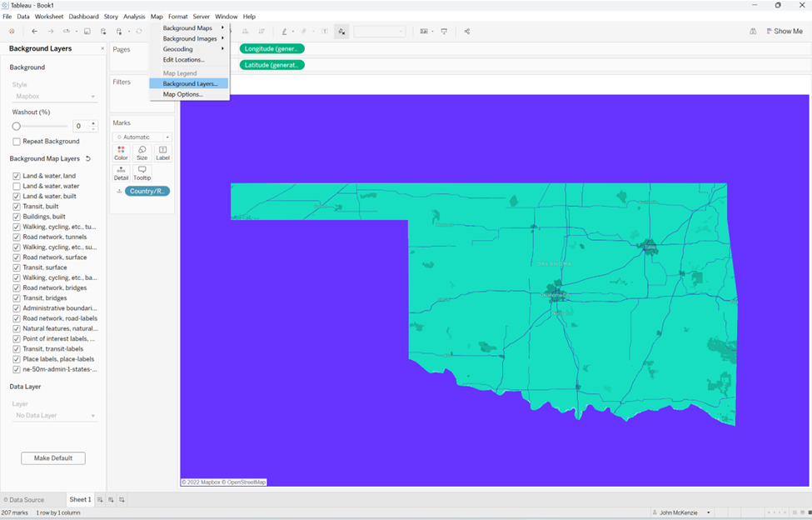Click the presentation mode icon
812x520 pixels.
(x=444, y=32)
